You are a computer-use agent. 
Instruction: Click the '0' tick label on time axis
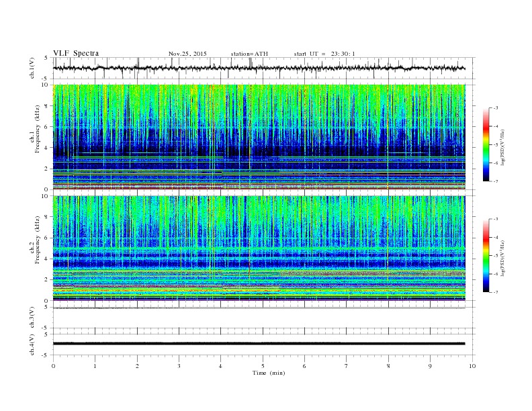(x=53, y=366)
